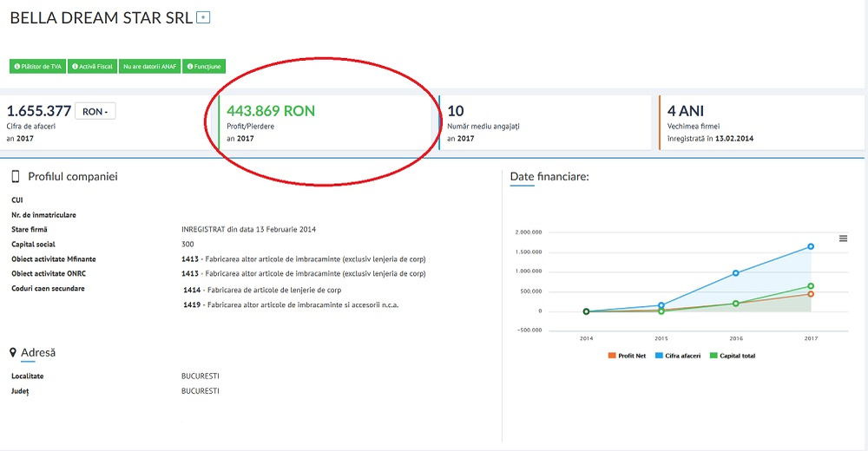Click the Profit Net 2017 data point
868x451 pixels.
pos(811,294)
